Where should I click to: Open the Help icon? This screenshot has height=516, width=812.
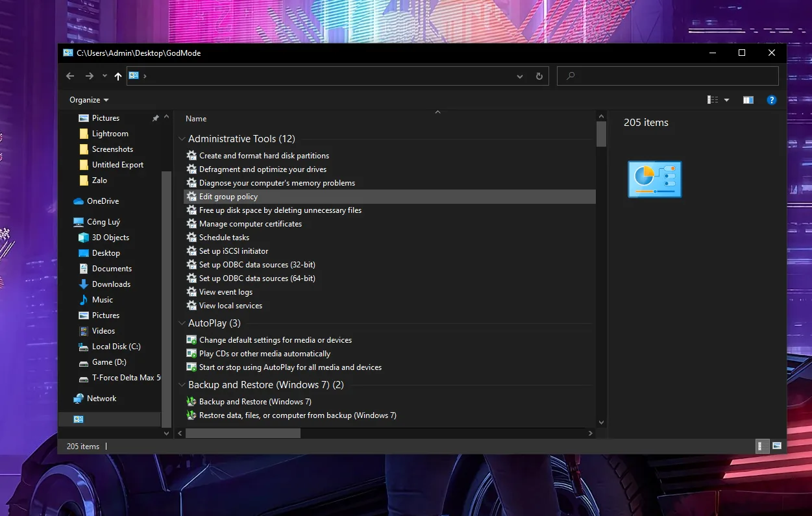pos(772,100)
